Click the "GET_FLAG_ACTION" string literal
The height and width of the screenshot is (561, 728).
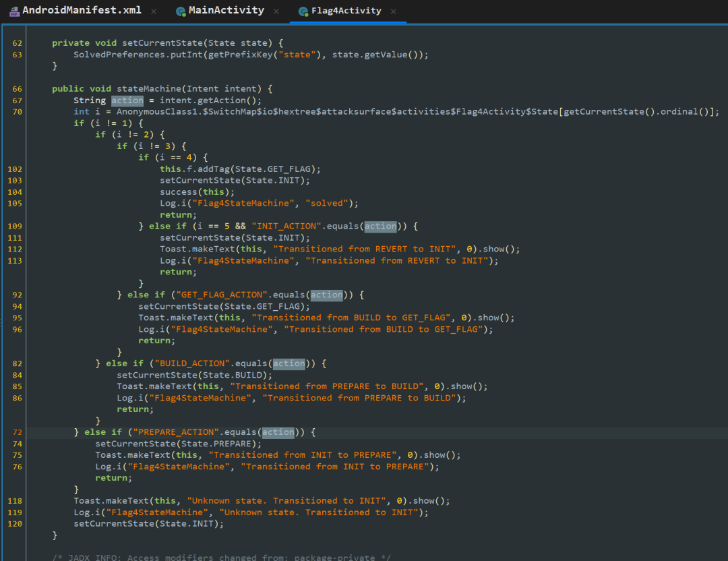[222, 295]
